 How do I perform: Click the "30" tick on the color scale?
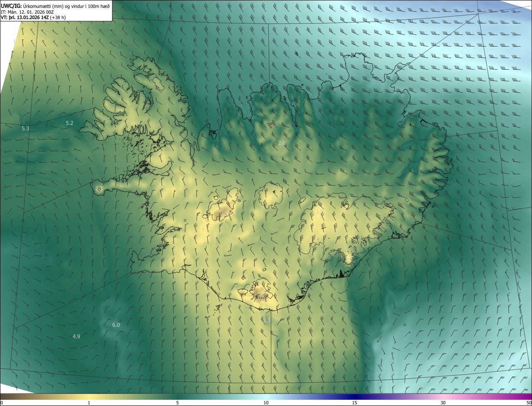click(443, 403)
